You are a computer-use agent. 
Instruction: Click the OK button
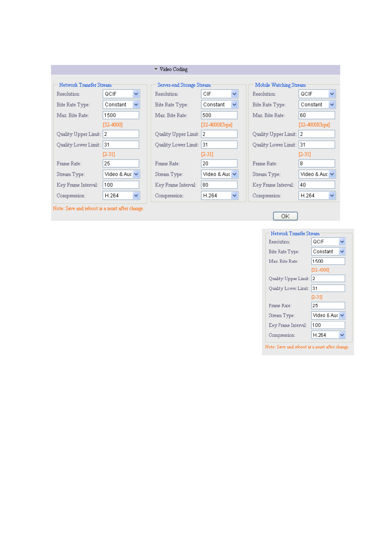[x=285, y=216]
